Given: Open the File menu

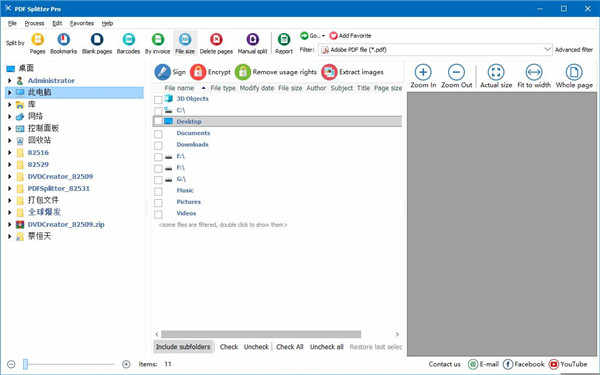Looking at the screenshot, I should click(12, 23).
